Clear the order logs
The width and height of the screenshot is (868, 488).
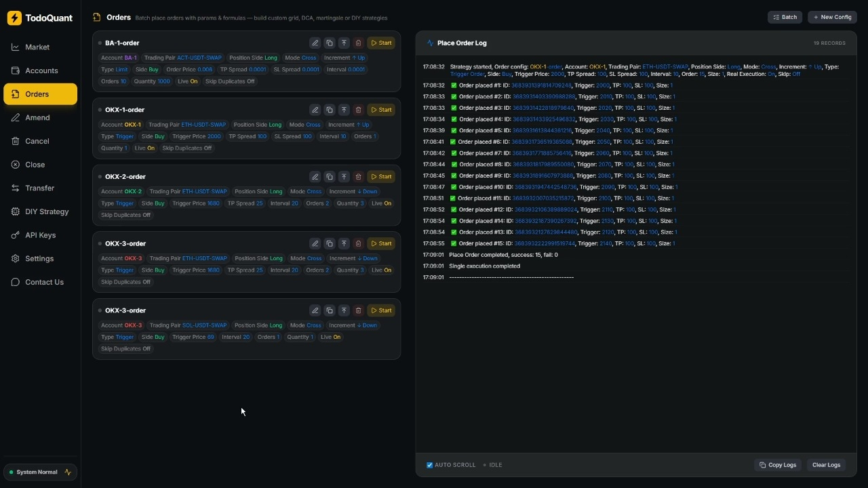(826, 465)
